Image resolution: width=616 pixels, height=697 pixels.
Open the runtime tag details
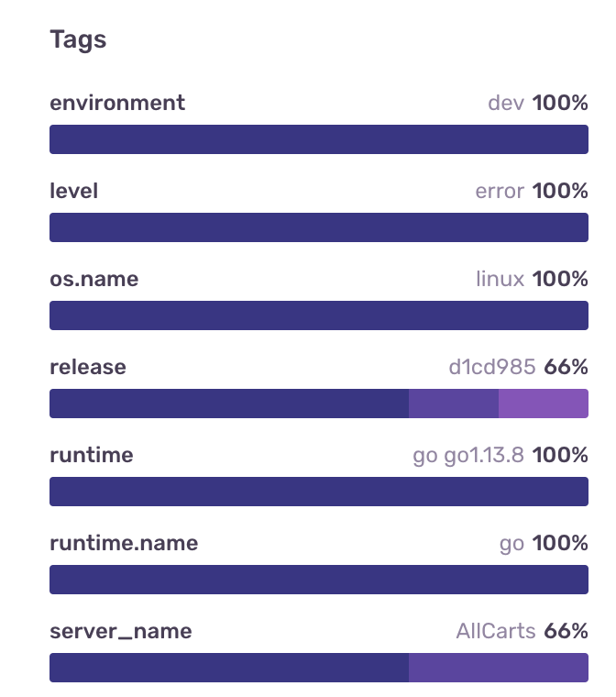pyautogui.click(x=91, y=455)
